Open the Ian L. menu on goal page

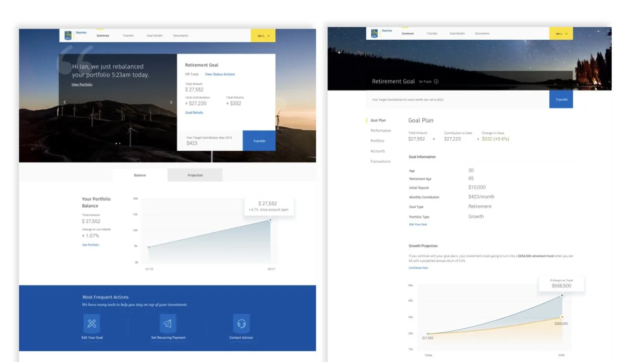tap(561, 34)
